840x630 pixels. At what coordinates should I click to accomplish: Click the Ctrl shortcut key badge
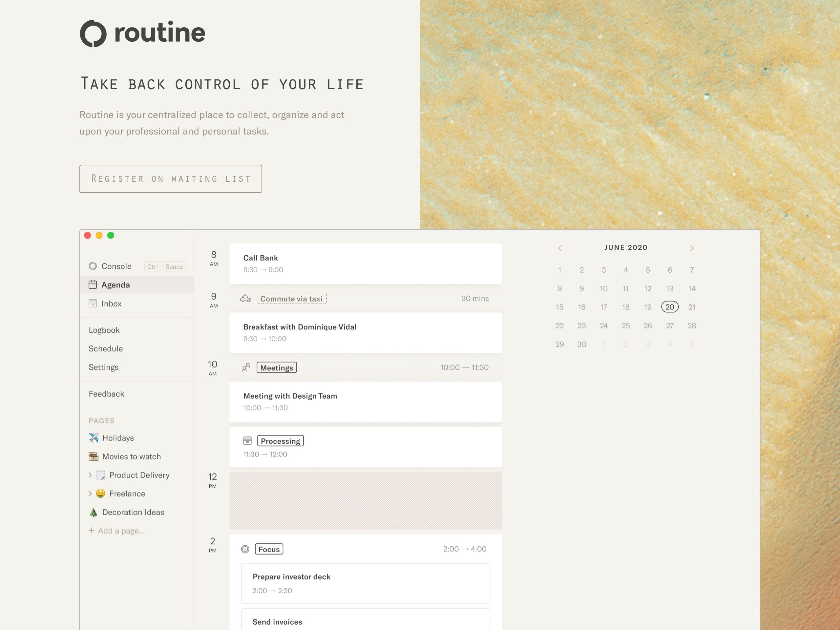point(152,266)
